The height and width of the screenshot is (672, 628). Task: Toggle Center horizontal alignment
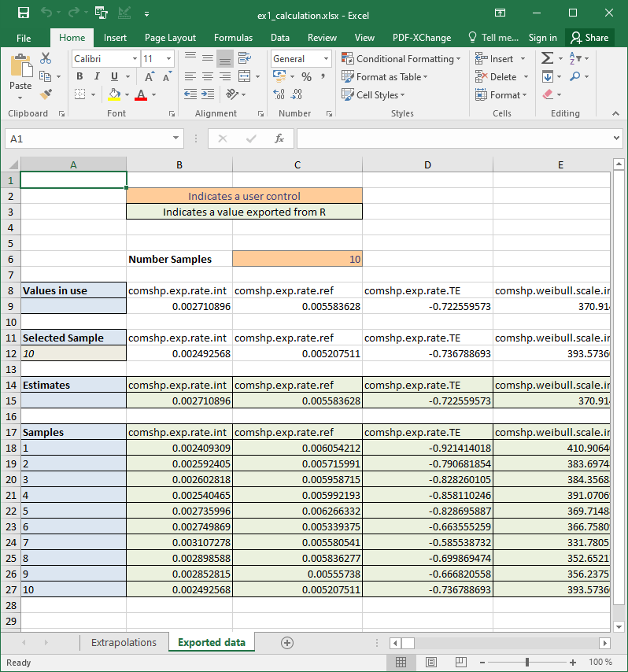208,76
